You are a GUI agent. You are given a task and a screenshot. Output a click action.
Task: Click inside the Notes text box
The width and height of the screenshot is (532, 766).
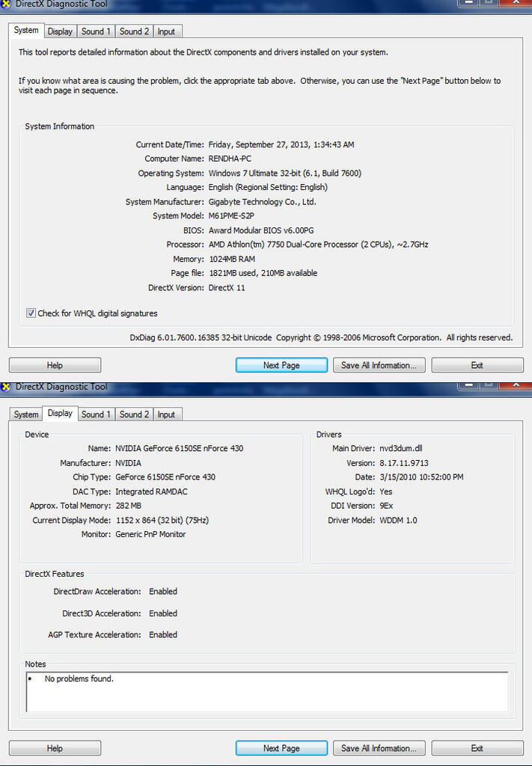[x=267, y=692]
